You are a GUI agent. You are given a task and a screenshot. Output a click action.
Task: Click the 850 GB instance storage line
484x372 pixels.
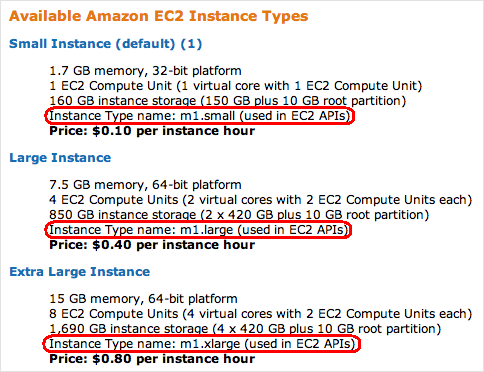(239, 215)
